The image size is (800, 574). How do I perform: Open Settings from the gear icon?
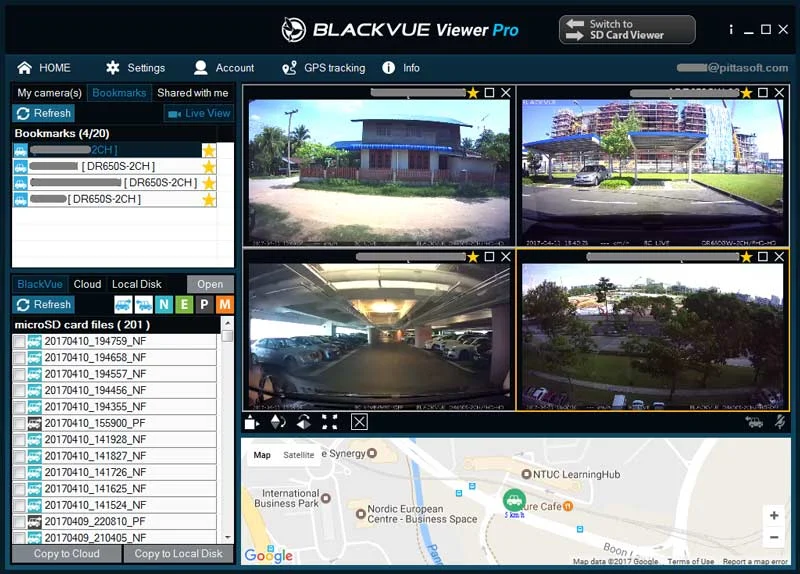click(x=113, y=68)
